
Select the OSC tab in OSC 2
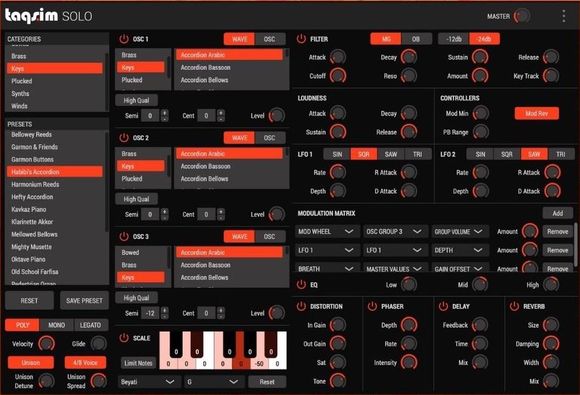click(270, 138)
